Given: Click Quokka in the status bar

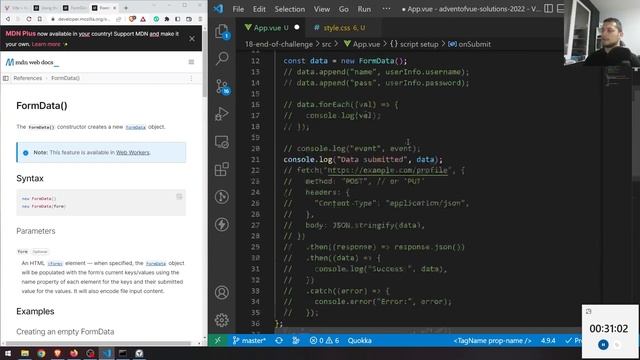Looking at the screenshot, I should [x=360, y=340].
